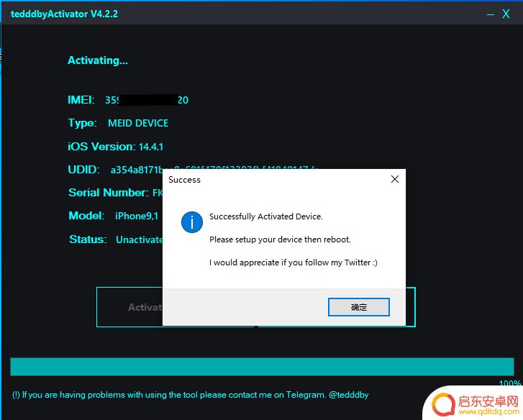
Task: Minimize the tedddbyActivator window
Action: click(490, 14)
